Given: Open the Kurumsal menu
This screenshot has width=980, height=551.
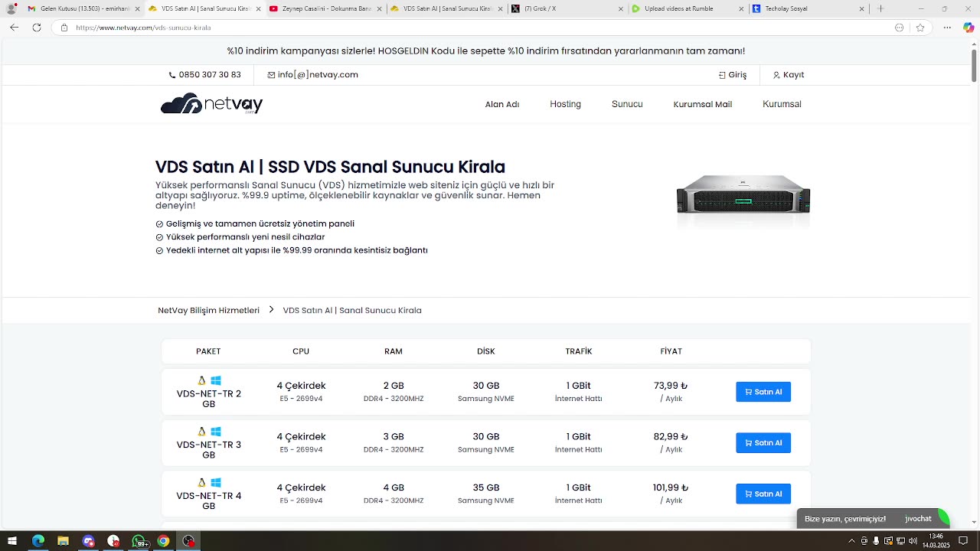Looking at the screenshot, I should [782, 104].
